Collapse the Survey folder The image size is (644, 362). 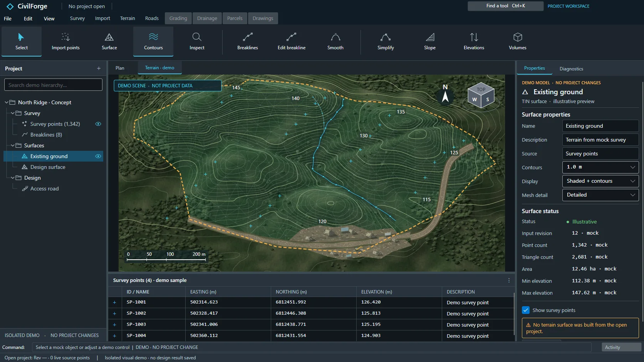coord(13,113)
